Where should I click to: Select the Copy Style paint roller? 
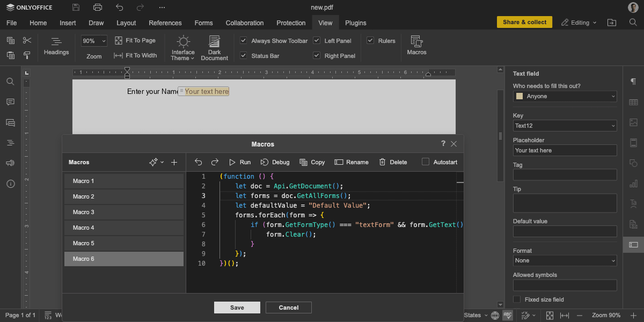[x=27, y=55]
